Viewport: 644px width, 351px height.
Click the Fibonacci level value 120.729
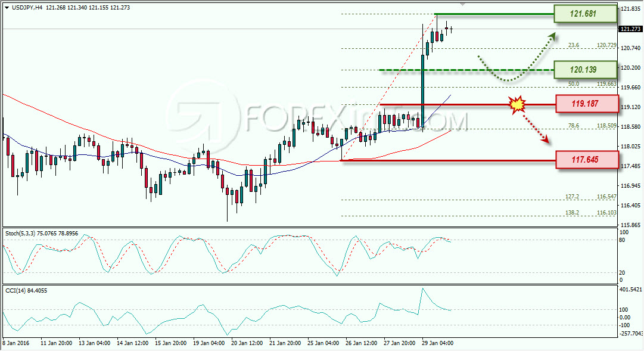[606, 45]
